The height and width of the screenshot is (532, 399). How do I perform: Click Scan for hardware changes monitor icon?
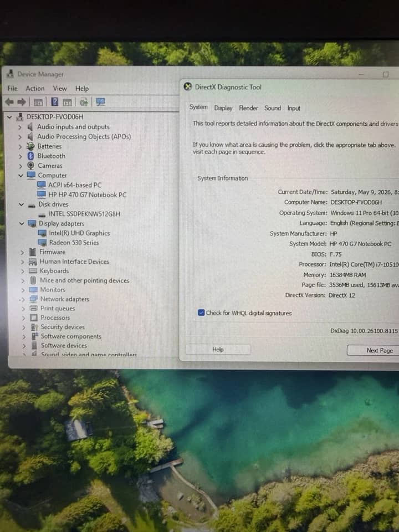[x=101, y=102]
